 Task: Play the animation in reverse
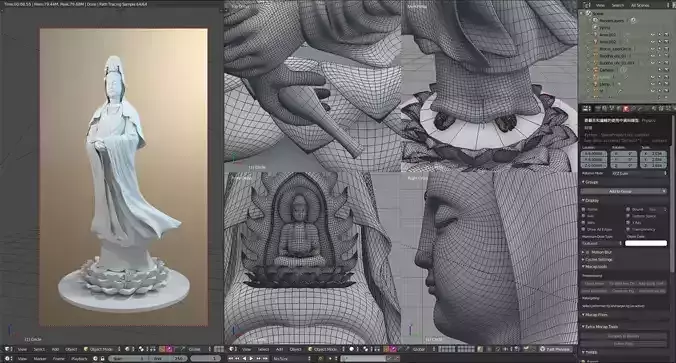244,359
